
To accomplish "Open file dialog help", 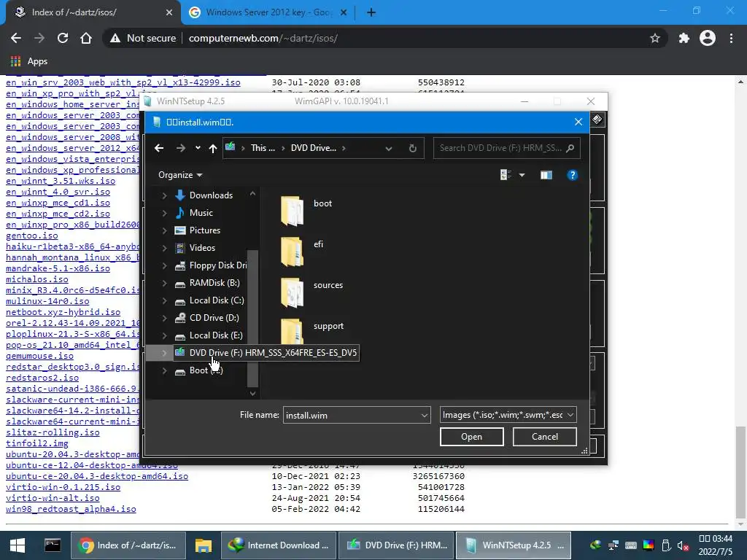I will [572, 175].
